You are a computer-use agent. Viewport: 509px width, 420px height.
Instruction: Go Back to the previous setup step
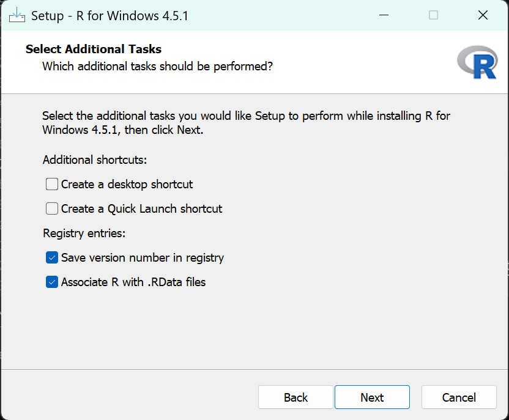295,397
